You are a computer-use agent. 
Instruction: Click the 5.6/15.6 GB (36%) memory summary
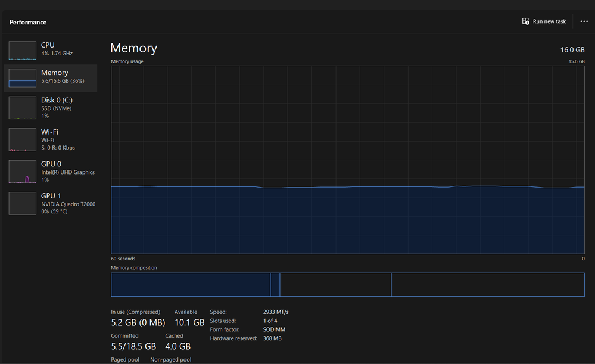[63, 81]
